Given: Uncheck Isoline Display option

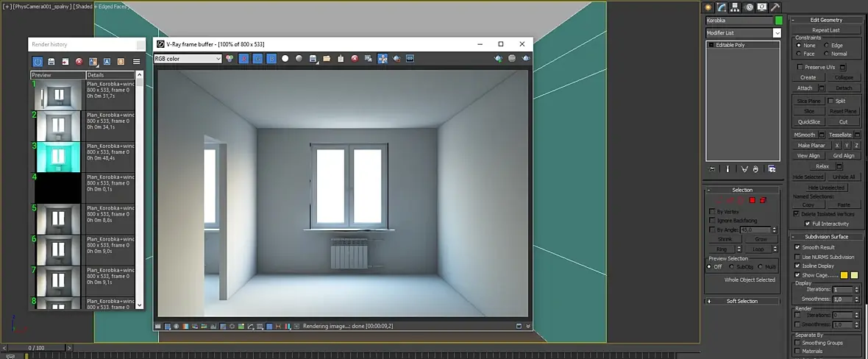Looking at the screenshot, I should point(797,266).
